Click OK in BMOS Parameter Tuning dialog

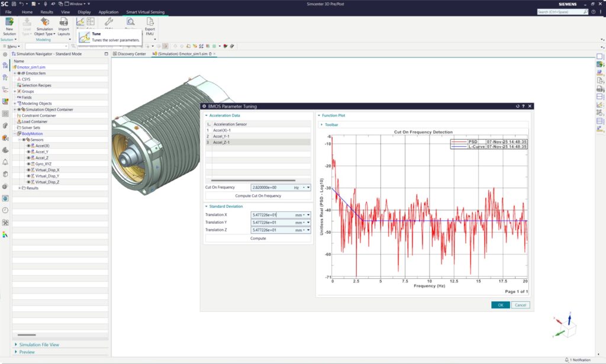500,305
